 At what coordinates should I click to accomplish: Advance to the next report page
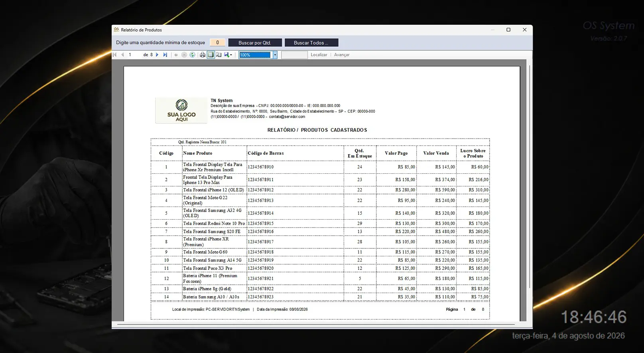click(x=157, y=55)
